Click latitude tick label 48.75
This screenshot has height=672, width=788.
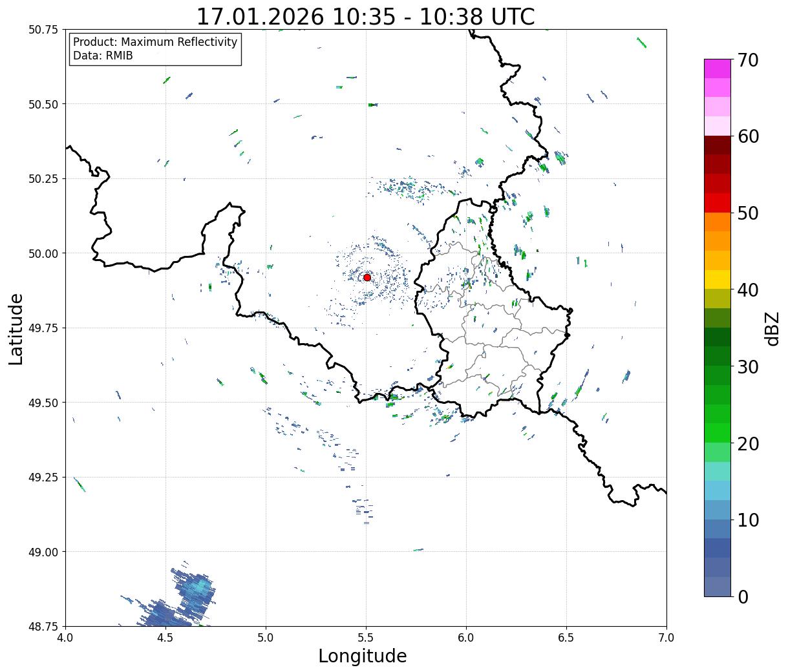tap(43, 626)
